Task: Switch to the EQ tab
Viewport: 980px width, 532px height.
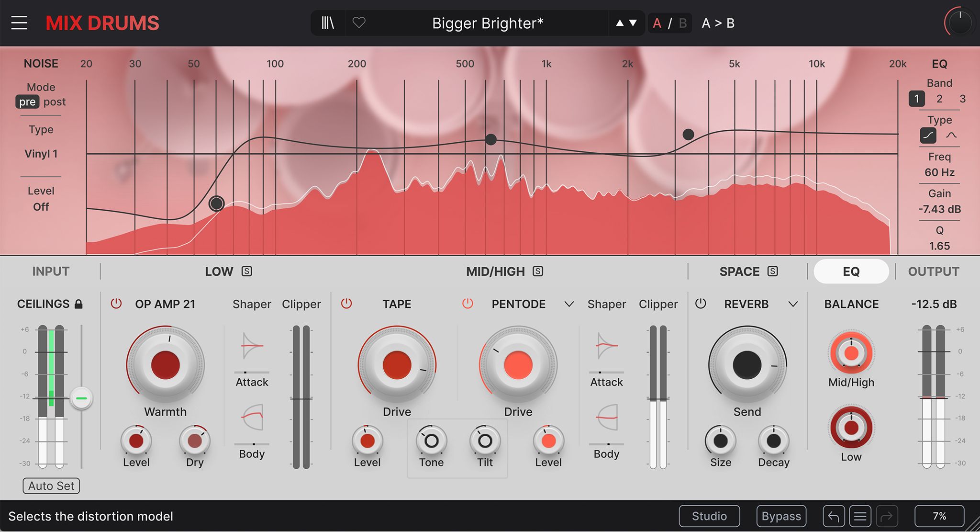Action: [x=851, y=272]
